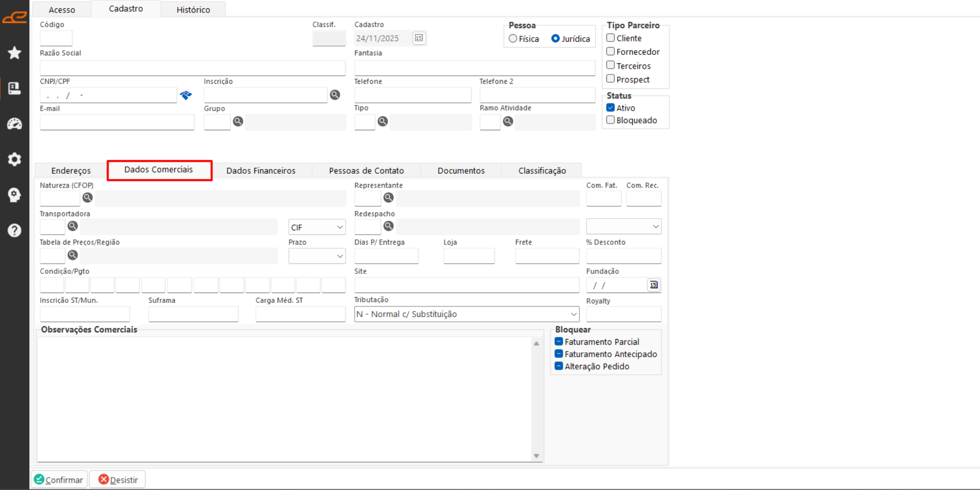Expand the Prazo dropdown
This screenshot has height=490, width=980.
317,256
